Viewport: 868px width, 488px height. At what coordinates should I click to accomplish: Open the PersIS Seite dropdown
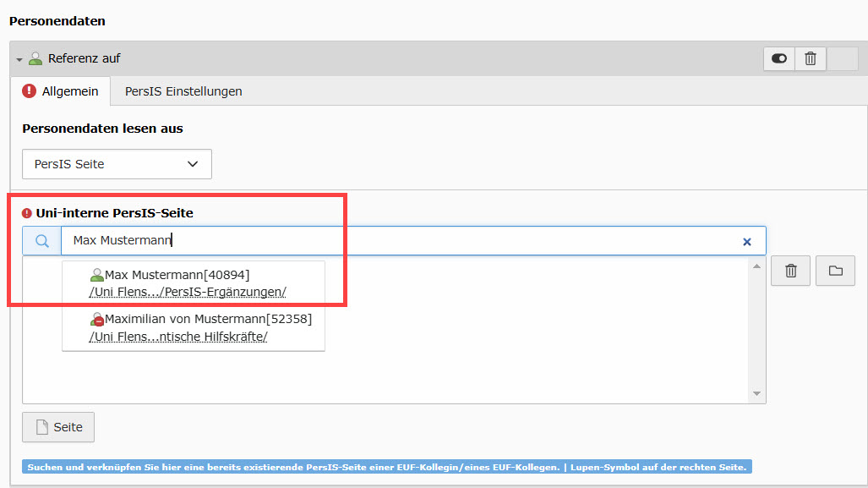pyautogui.click(x=117, y=164)
